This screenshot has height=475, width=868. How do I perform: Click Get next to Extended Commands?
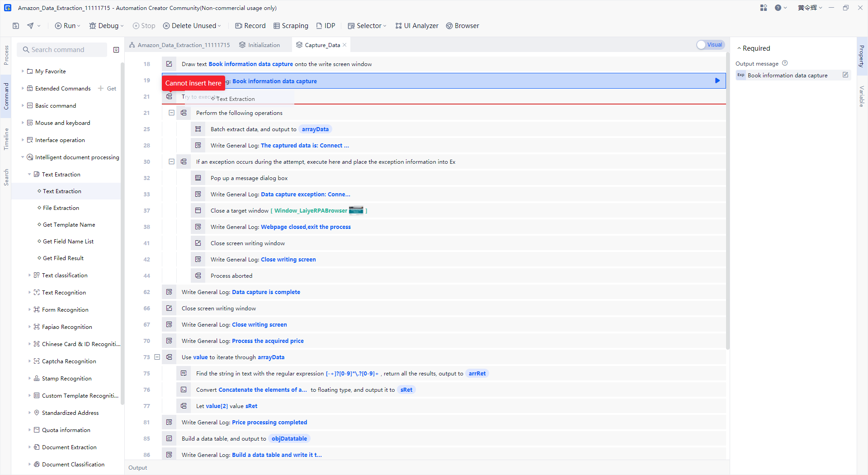click(x=111, y=89)
